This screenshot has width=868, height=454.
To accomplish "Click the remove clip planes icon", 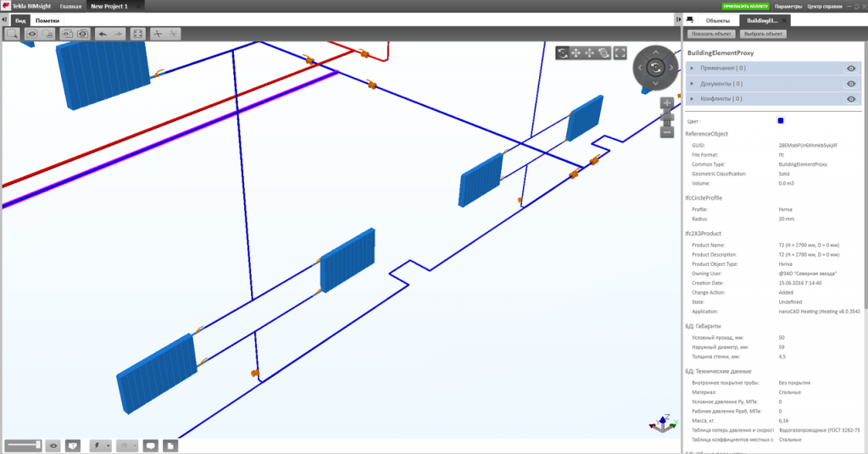I will point(173,34).
